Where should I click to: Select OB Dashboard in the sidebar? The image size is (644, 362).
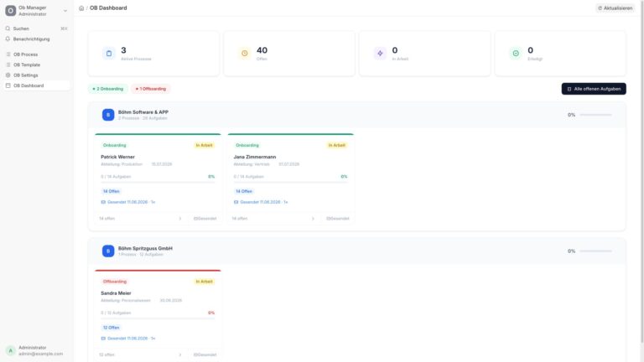click(x=37, y=85)
